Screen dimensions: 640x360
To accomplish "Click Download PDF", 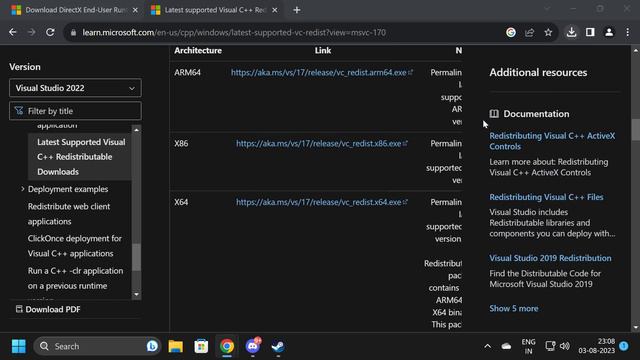I will [x=48, y=309].
